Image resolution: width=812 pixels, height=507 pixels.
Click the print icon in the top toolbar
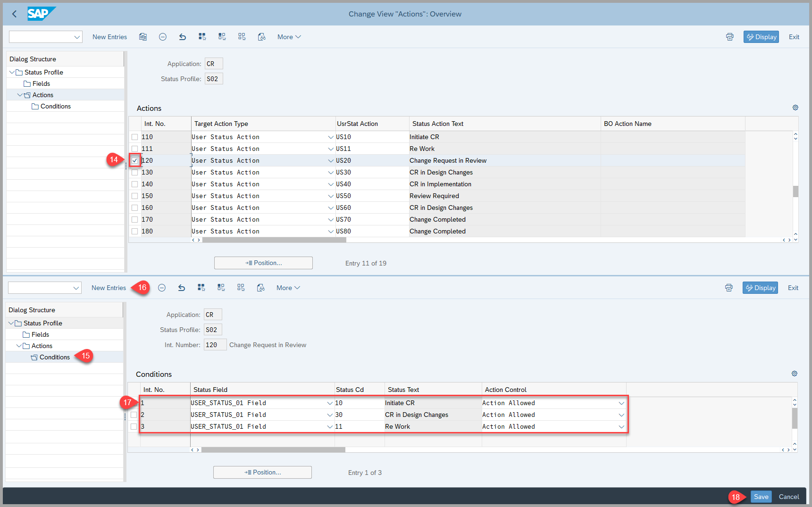[729, 37]
